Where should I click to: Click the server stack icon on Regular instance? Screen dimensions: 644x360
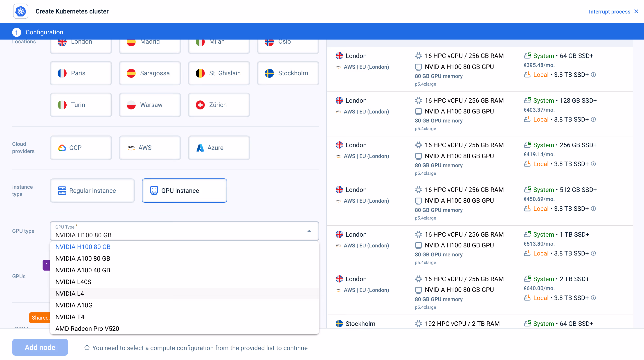tap(62, 191)
